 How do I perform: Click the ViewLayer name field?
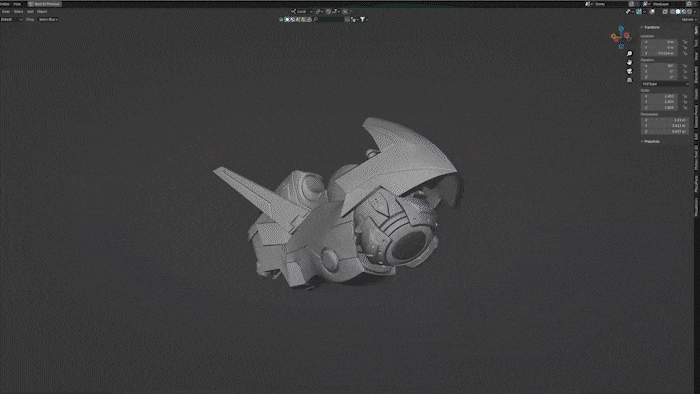point(667,4)
